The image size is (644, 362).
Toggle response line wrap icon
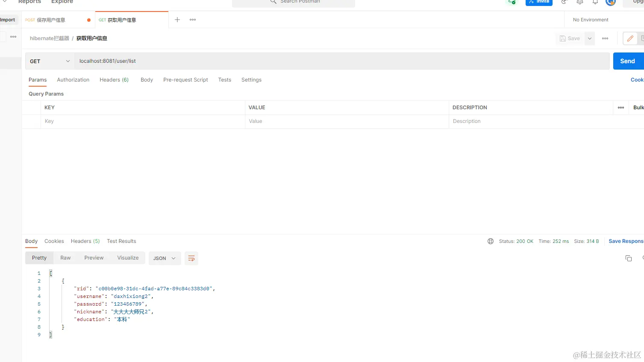tap(191, 258)
